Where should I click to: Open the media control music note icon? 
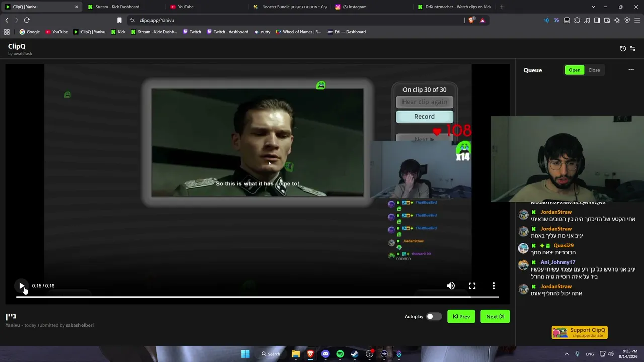[587, 20]
